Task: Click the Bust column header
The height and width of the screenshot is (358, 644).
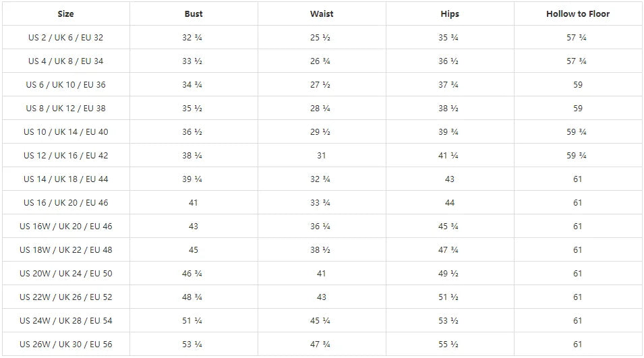Action: (x=194, y=13)
